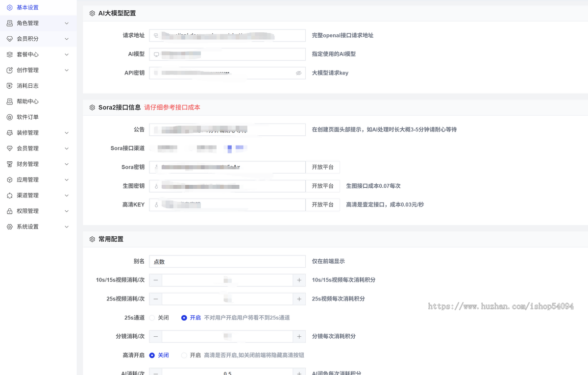Expand the 财务管理 menu chevron
Viewport: 588px width, 375px height.
pyautogui.click(x=67, y=164)
